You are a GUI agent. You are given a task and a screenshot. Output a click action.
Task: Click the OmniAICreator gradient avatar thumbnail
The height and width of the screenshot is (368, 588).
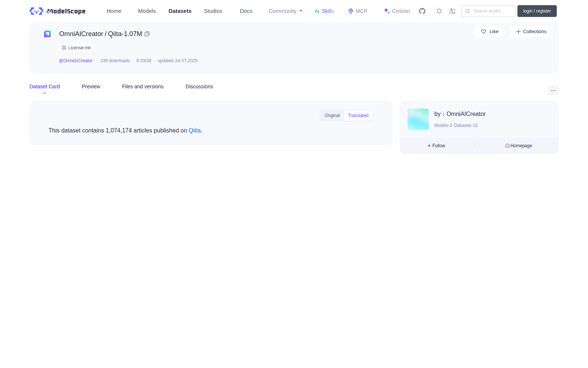coord(418,119)
